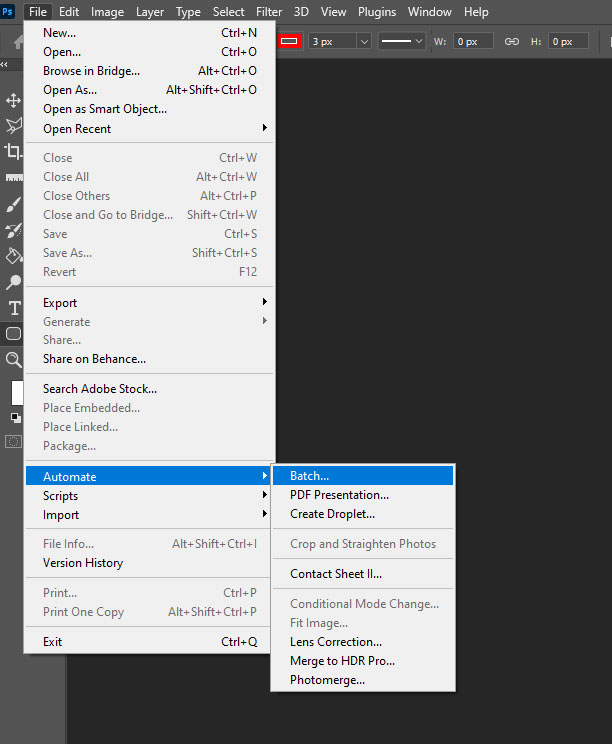Select the Polygonal Lasso tool
Screen dimensions: 612x744
(x=13, y=126)
